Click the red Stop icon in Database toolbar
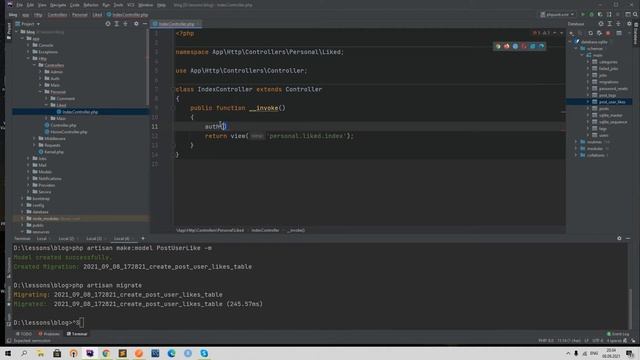Viewport: 640px width, 360px height. 608,33
